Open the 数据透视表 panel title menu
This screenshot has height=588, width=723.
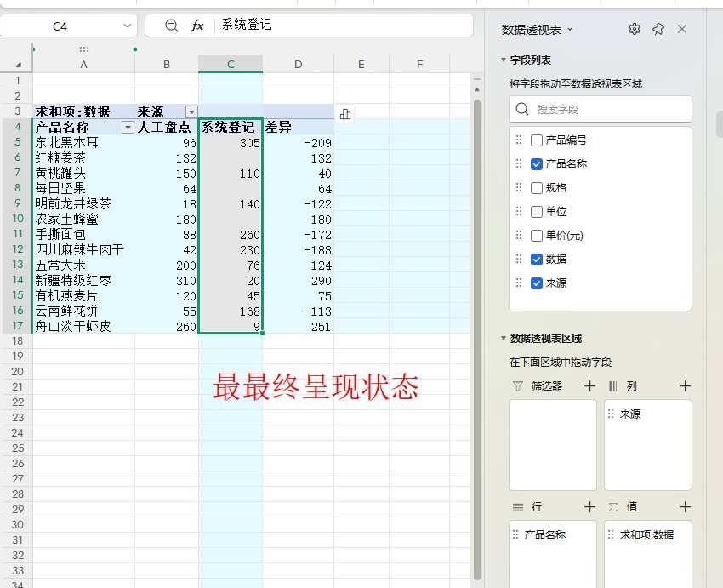(x=537, y=30)
